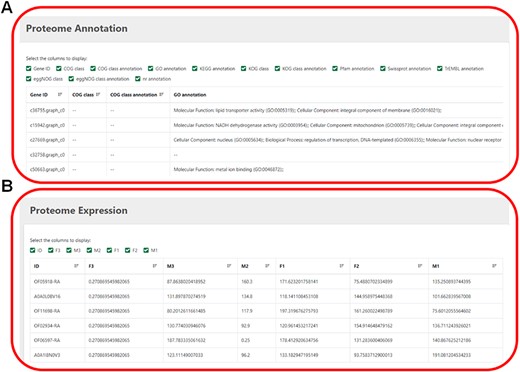Click sort icon in F2 column header

(x=420, y=266)
